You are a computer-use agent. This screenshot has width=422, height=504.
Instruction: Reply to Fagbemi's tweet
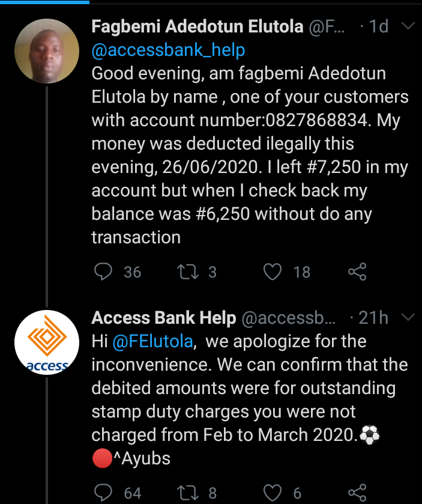103,272
